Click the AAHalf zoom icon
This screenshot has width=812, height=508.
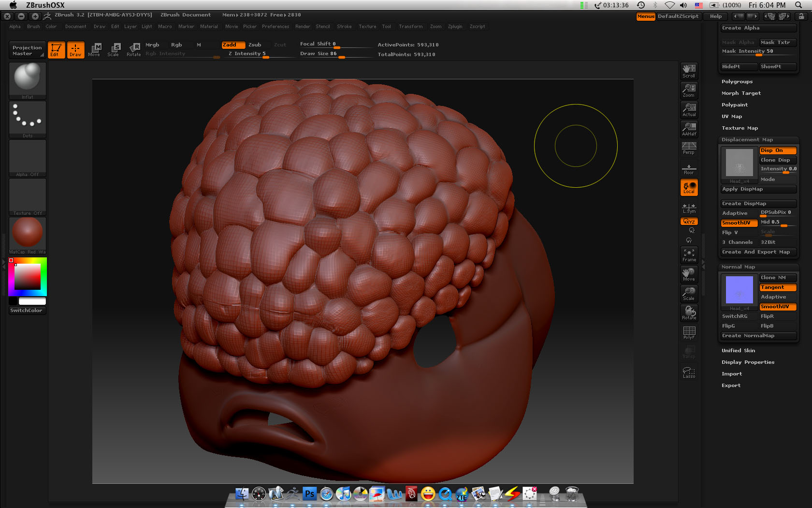689,129
